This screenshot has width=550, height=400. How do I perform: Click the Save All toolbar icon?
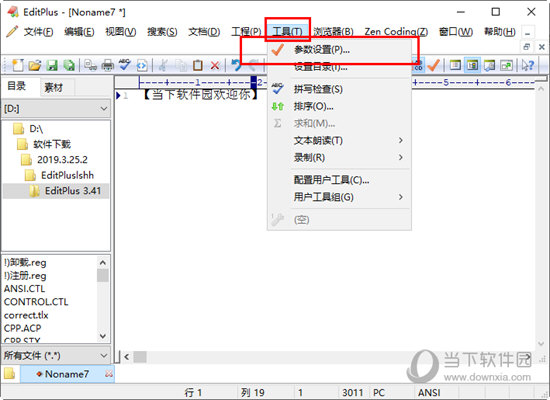click(69, 65)
